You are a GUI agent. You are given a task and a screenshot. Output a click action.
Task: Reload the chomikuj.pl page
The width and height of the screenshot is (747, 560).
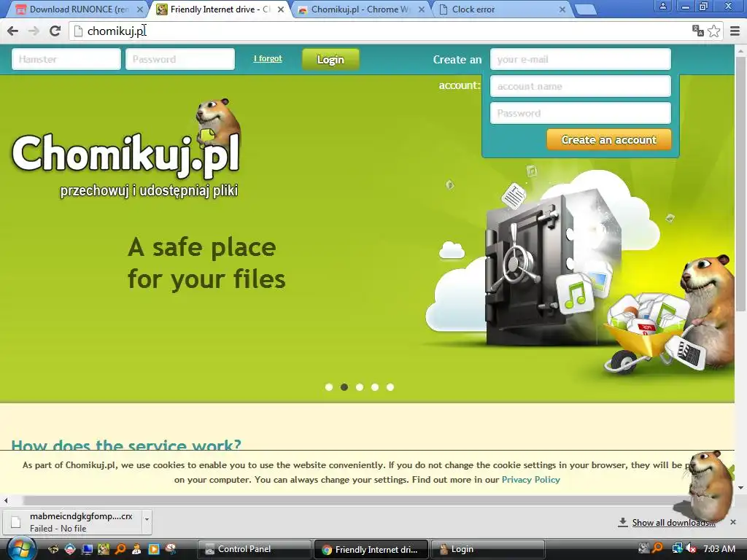[55, 31]
